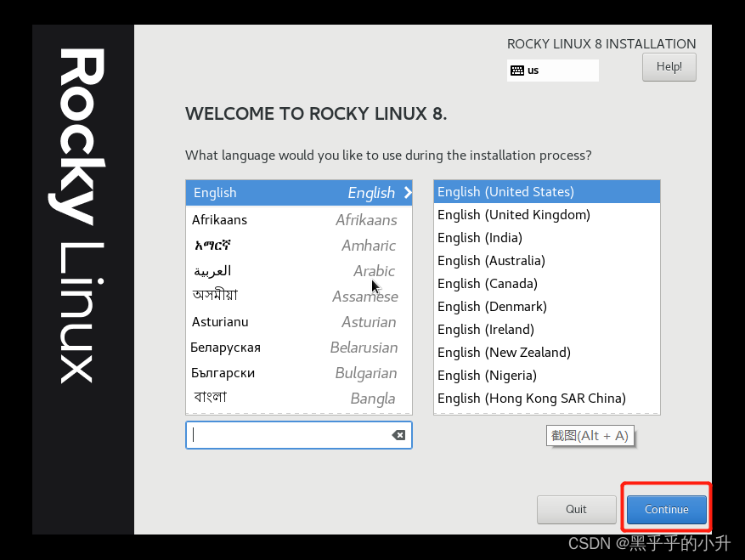Select the Bulgarian language row
This screenshot has width=745, height=560.
tap(299, 373)
